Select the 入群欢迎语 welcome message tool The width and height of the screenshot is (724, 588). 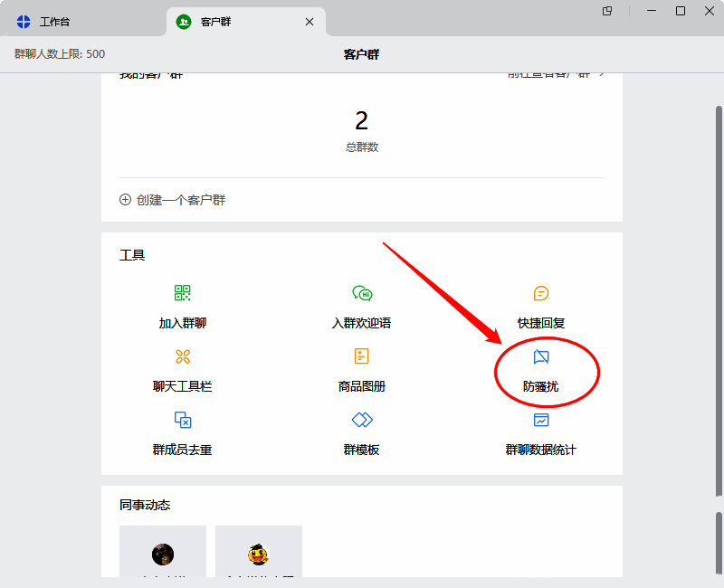(361, 307)
